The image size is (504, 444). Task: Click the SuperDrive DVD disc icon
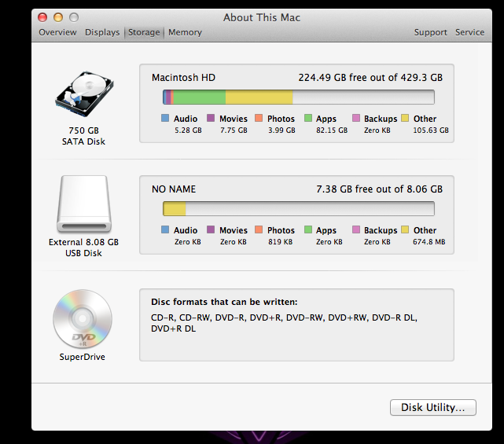pos(83,319)
